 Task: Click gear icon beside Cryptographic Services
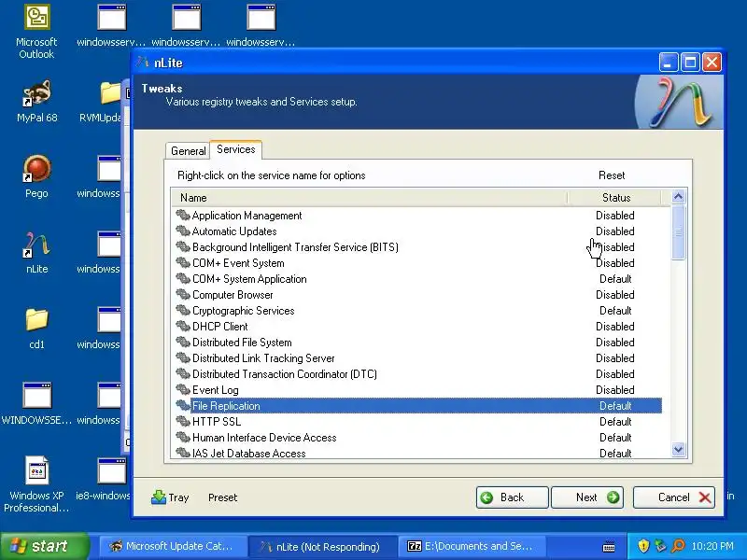pos(183,311)
